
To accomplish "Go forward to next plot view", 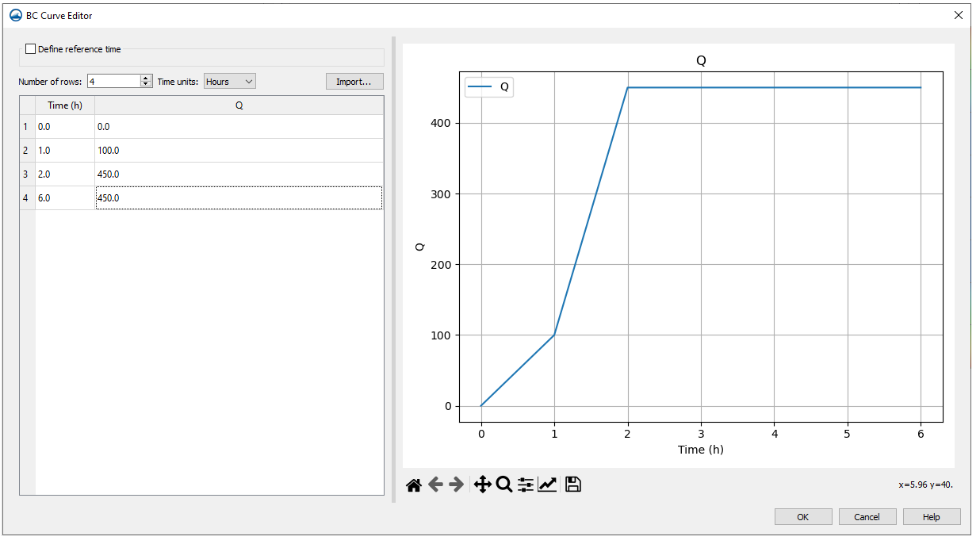I will (x=457, y=485).
